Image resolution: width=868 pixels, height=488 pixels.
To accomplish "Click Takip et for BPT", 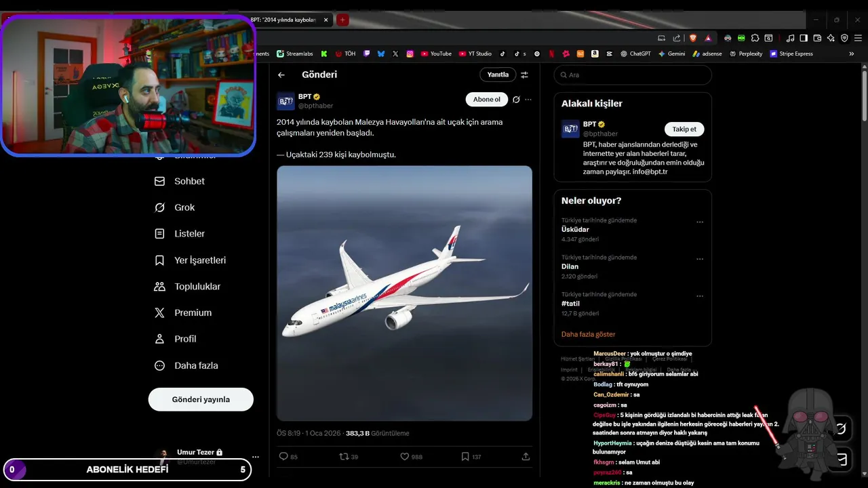I will (684, 129).
